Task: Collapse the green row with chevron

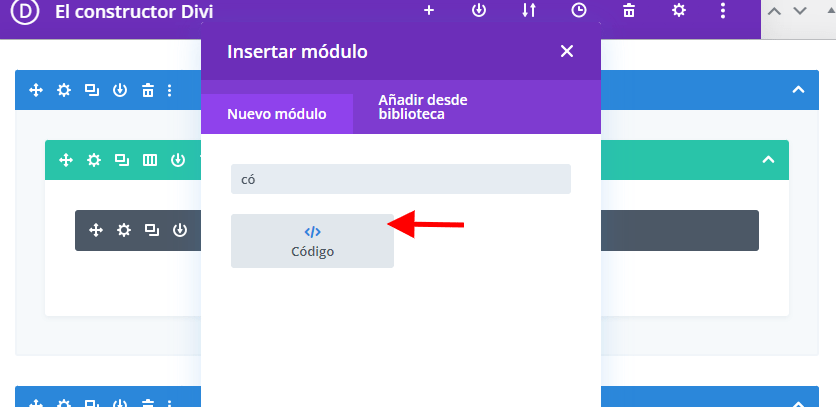Action: 768,159
